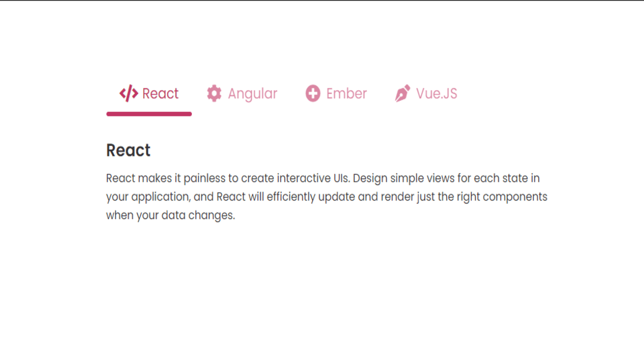Click the gear icon on the Angular tab
Viewport: 644px width, 362px height.
coord(214,93)
